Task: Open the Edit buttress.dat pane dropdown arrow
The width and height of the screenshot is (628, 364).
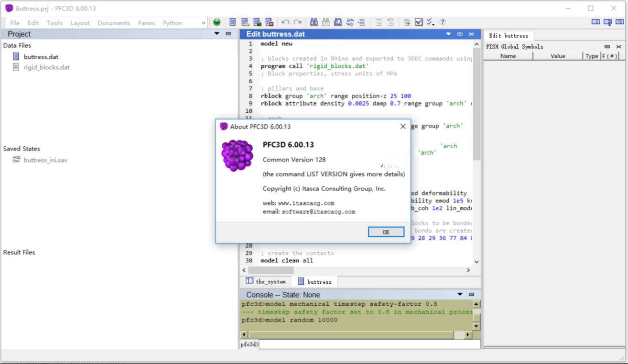Action: [x=448, y=34]
